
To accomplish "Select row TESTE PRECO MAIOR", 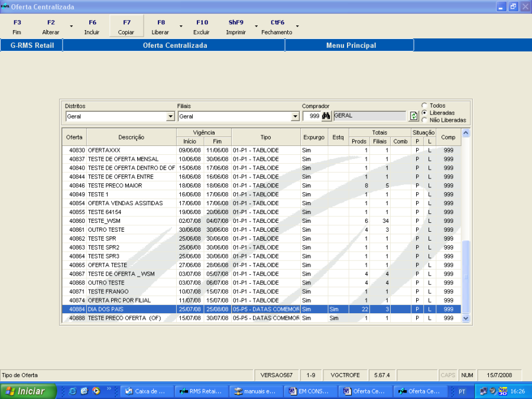I will coord(262,186).
